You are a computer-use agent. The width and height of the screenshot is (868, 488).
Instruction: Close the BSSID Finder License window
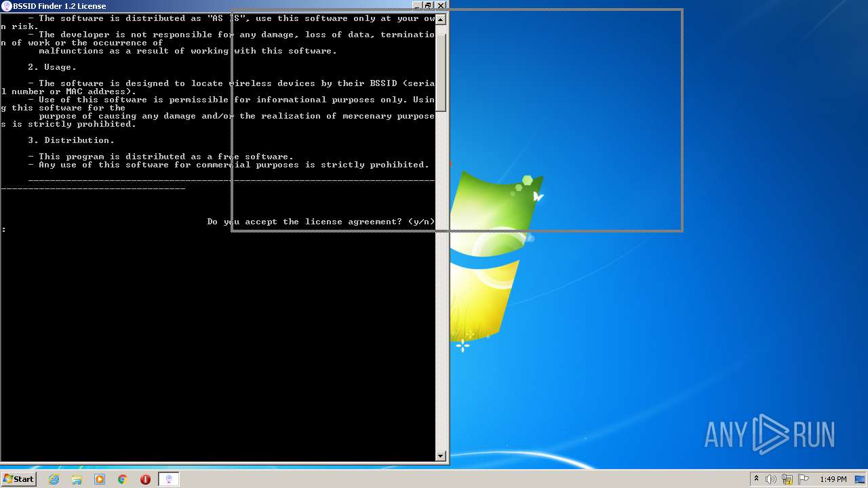(x=441, y=5)
